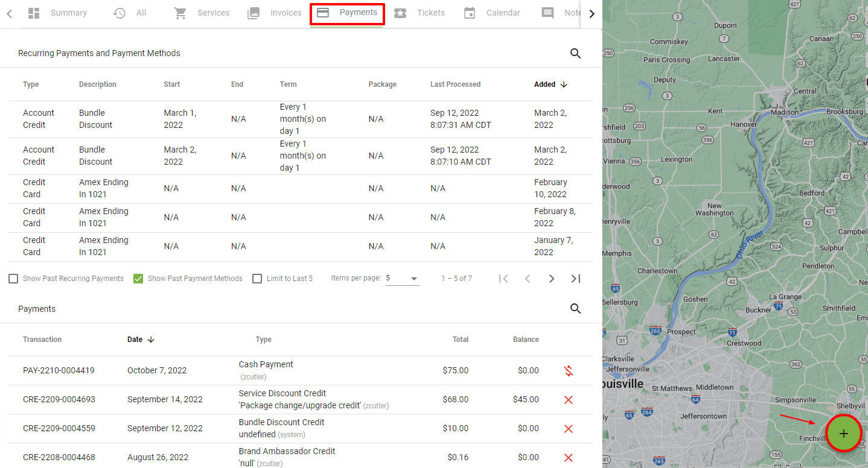Sort payments by Balance column
868x468 pixels.
click(526, 340)
